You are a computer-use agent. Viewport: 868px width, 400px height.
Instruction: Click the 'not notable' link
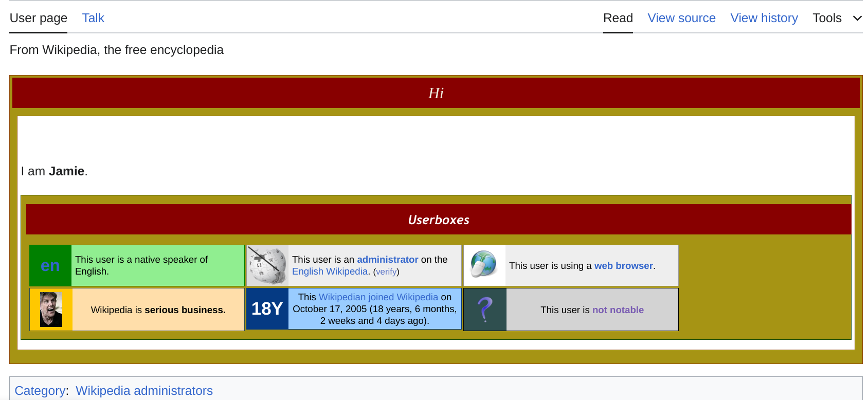click(618, 310)
